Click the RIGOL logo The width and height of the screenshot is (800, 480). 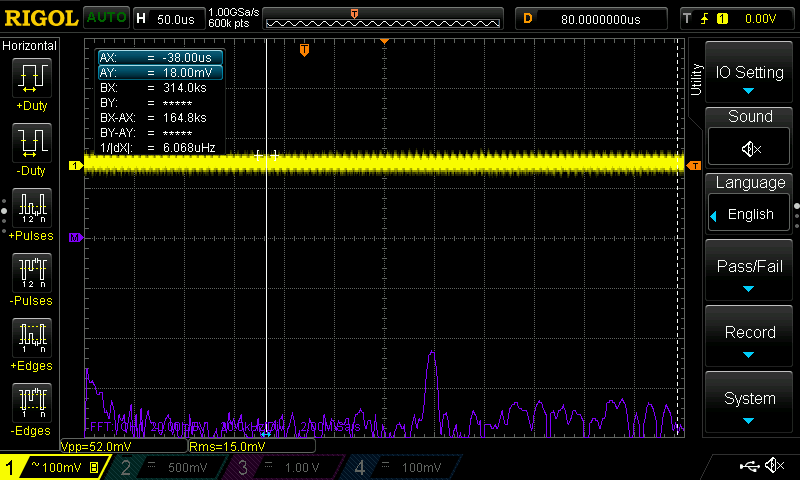click(40, 18)
